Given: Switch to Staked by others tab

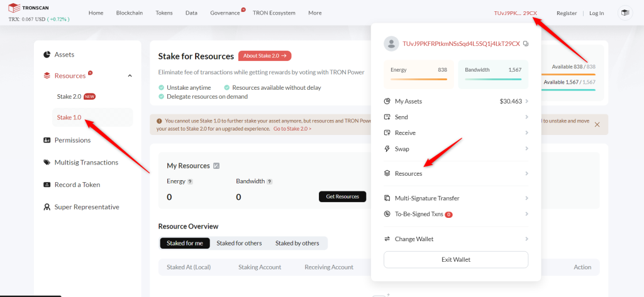Looking at the screenshot, I should (297, 243).
